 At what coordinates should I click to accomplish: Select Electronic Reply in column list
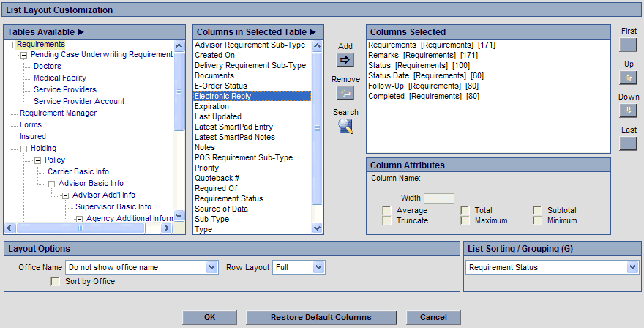252,96
